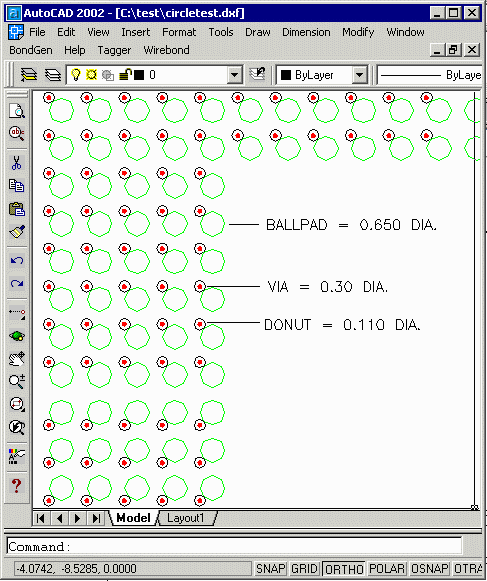Open the ByLayer linetype dropdown
487x581 pixels.
tap(430, 75)
